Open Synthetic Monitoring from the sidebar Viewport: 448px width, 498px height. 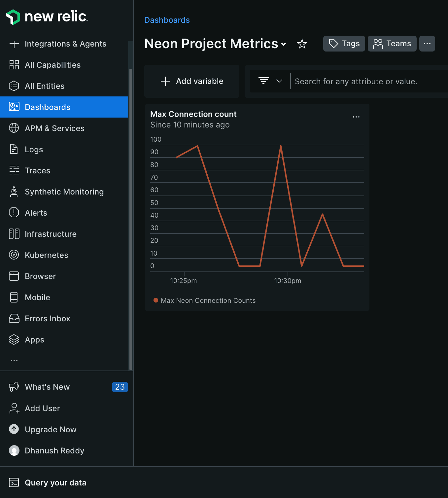coord(64,192)
